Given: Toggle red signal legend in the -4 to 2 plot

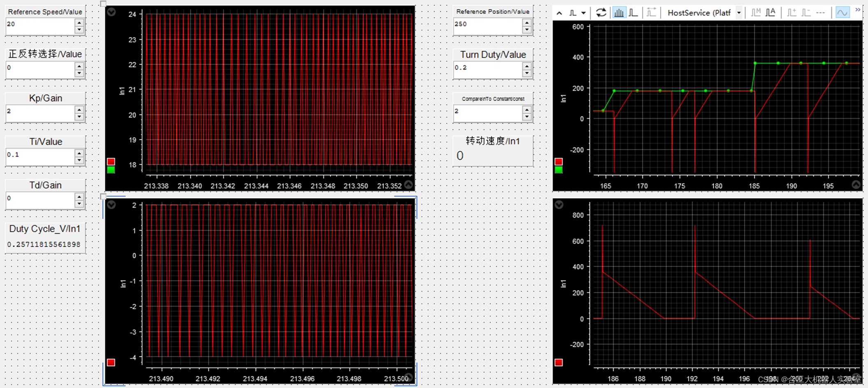Looking at the screenshot, I should click(x=111, y=362).
